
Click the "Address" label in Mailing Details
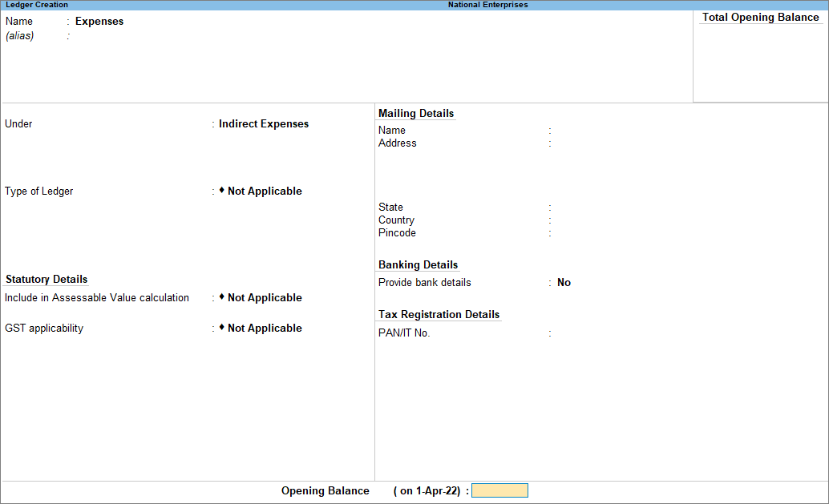[398, 143]
